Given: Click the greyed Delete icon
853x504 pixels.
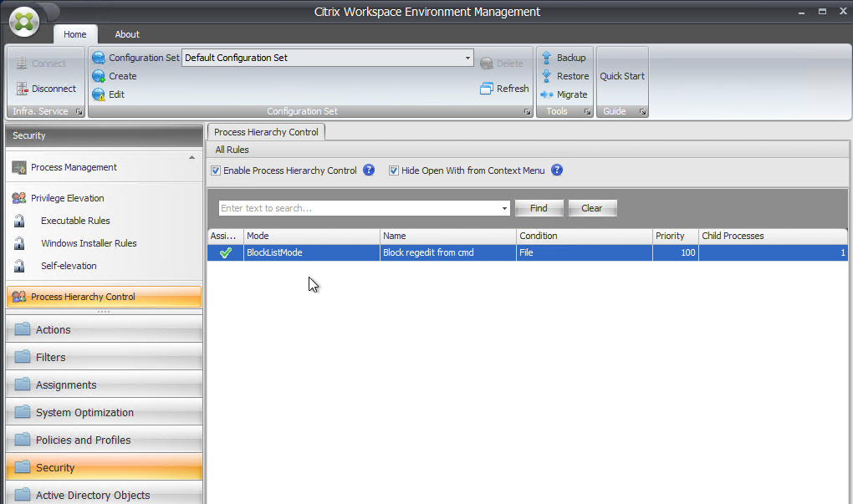Looking at the screenshot, I should (487, 64).
